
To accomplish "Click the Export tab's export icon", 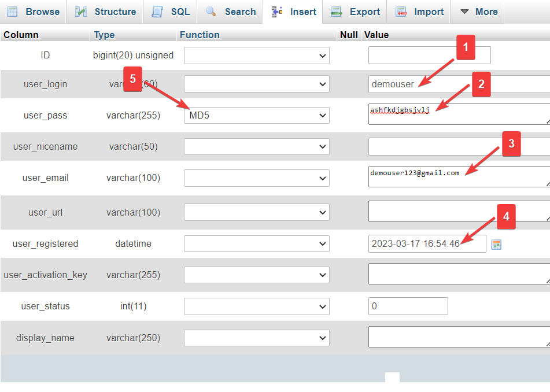I will pos(336,11).
